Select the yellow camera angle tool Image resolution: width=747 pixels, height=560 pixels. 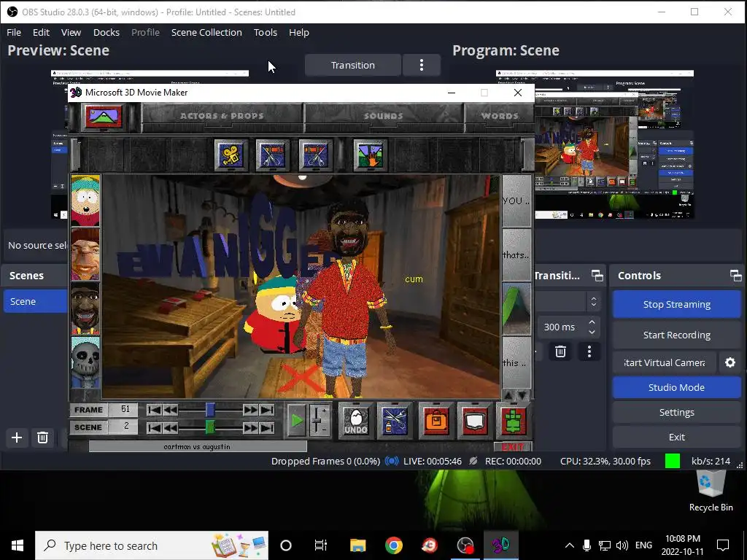231,155
